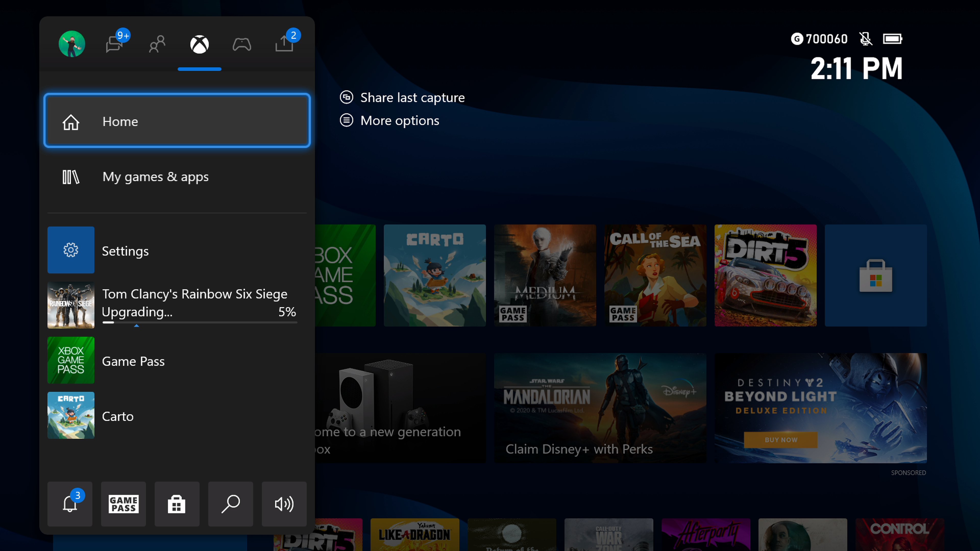Go to Home
This screenshot has width=980, height=551.
[x=177, y=121]
